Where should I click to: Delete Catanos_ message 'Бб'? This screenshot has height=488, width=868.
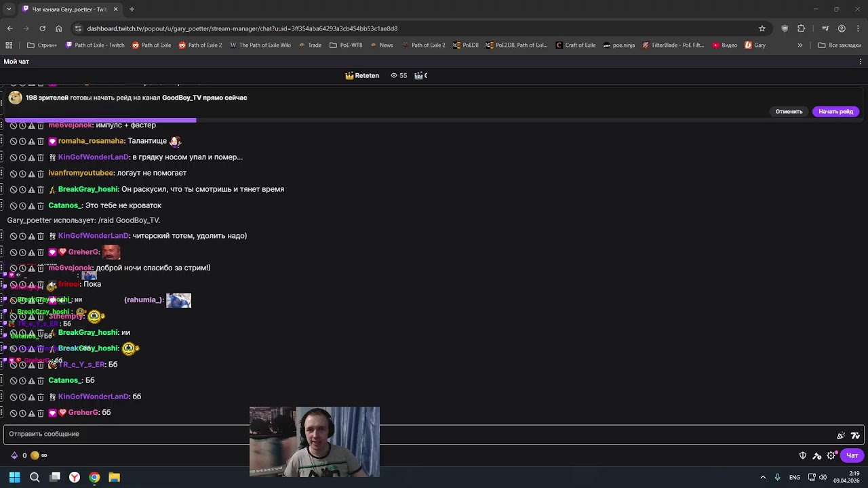click(41, 381)
